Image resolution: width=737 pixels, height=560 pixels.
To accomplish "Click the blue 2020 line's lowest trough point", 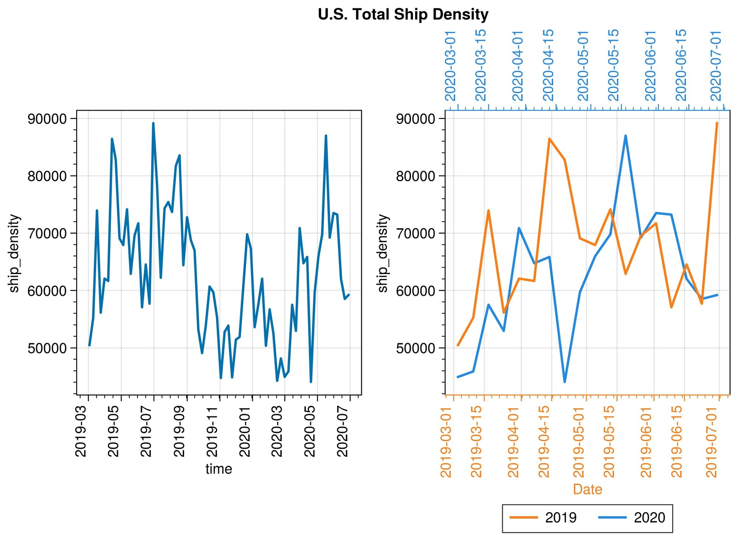I will tap(565, 382).
